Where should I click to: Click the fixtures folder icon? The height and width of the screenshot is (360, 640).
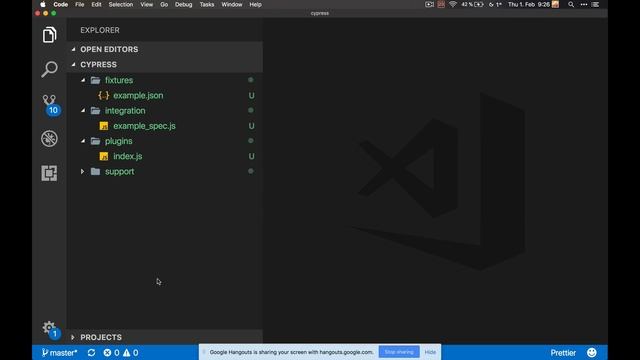pyautogui.click(x=96, y=80)
